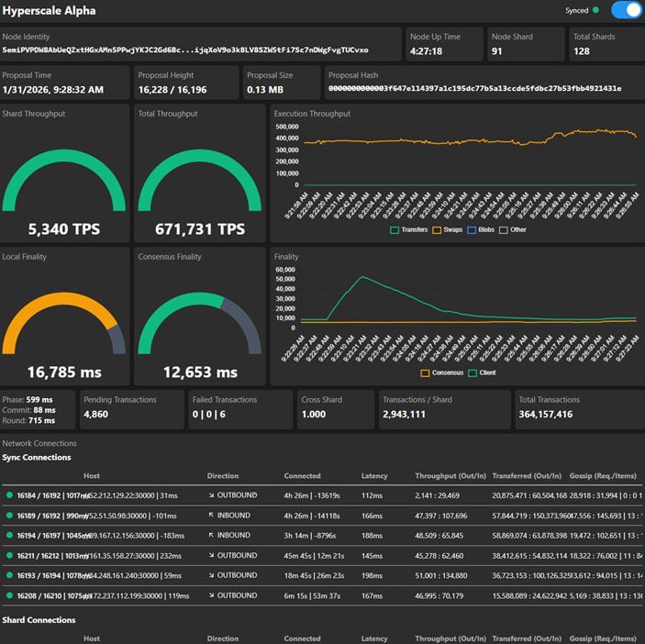Toggle the Blobs legend swatch
This screenshot has width=645, height=644.
(x=472, y=230)
